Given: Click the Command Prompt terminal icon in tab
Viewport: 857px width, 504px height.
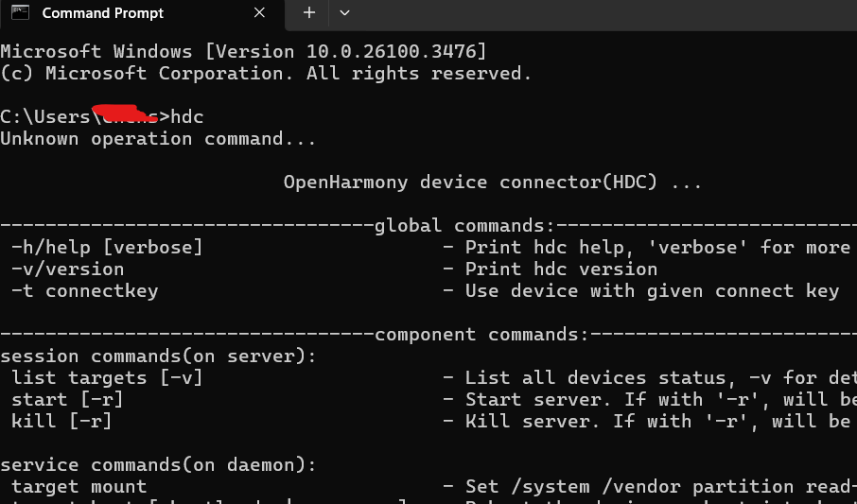Looking at the screenshot, I should (x=20, y=12).
